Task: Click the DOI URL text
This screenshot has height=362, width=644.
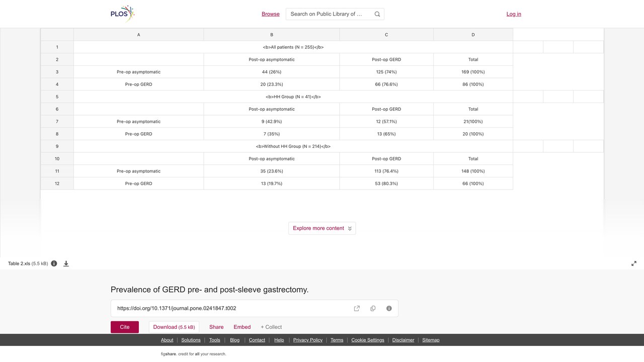Action: point(177,308)
